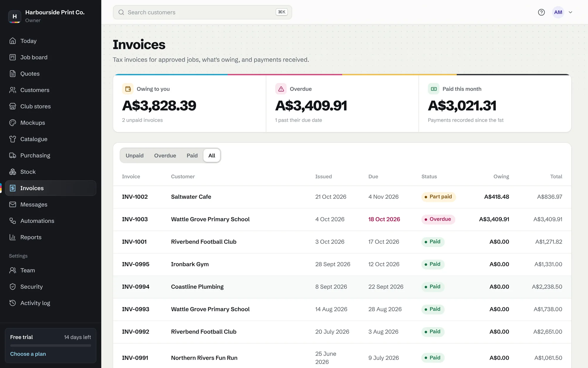Open the Team icon under Settings
Image resolution: width=588 pixels, height=368 pixels.
[x=13, y=270]
